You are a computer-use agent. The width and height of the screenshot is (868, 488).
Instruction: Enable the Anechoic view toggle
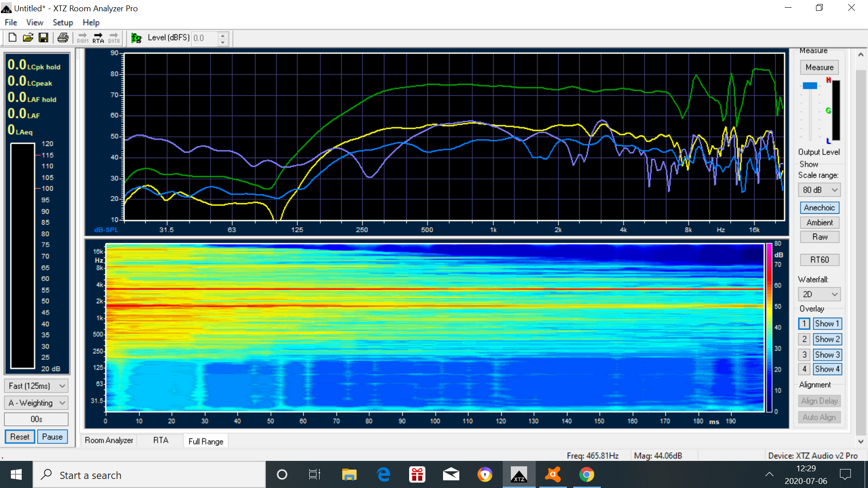pos(820,207)
